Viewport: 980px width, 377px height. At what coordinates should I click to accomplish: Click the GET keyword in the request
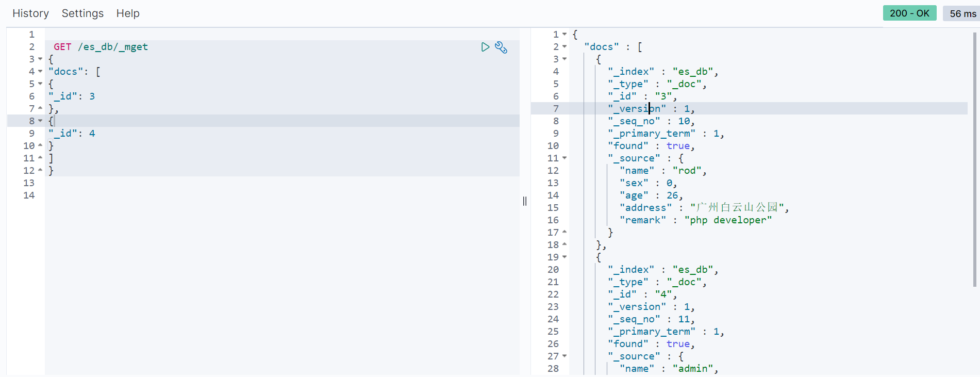point(62,47)
